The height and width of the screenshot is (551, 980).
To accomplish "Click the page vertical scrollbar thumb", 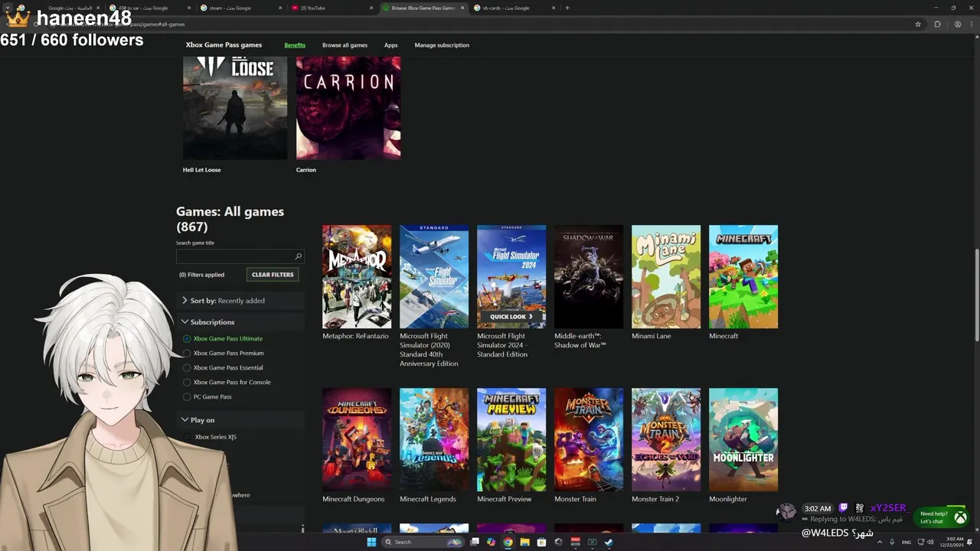I will tap(976, 295).
